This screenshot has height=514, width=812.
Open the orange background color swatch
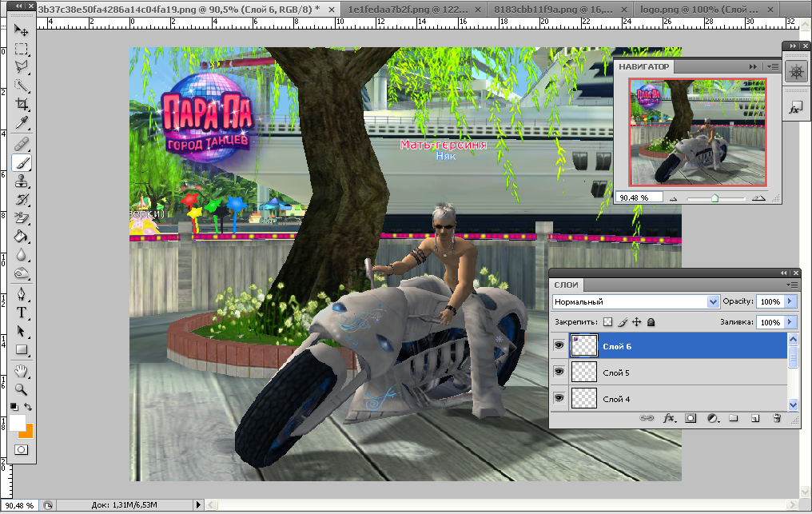[28, 433]
